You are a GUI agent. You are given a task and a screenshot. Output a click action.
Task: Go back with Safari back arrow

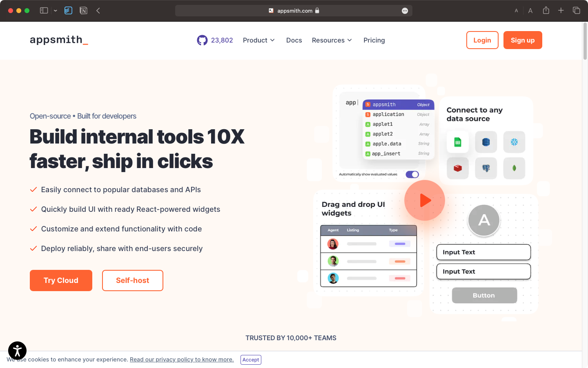pyautogui.click(x=98, y=11)
